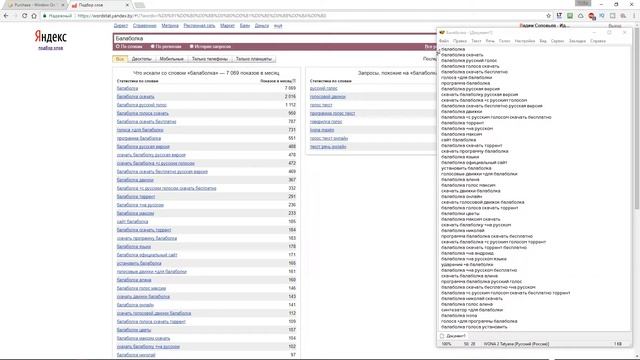
Task: Click the IVONA 2 Tatyana voice status entry
Action: coord(516,344)
